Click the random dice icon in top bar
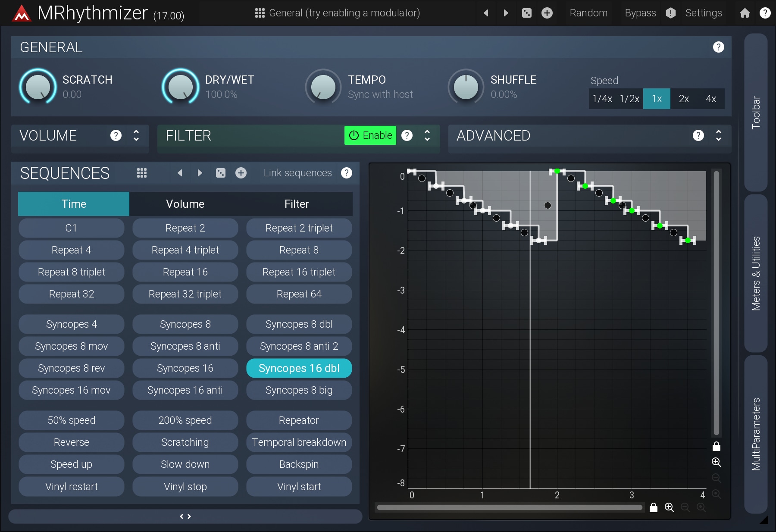Image resolution: width=776 pixels, height=532 pixels. (x=526, y=13)
